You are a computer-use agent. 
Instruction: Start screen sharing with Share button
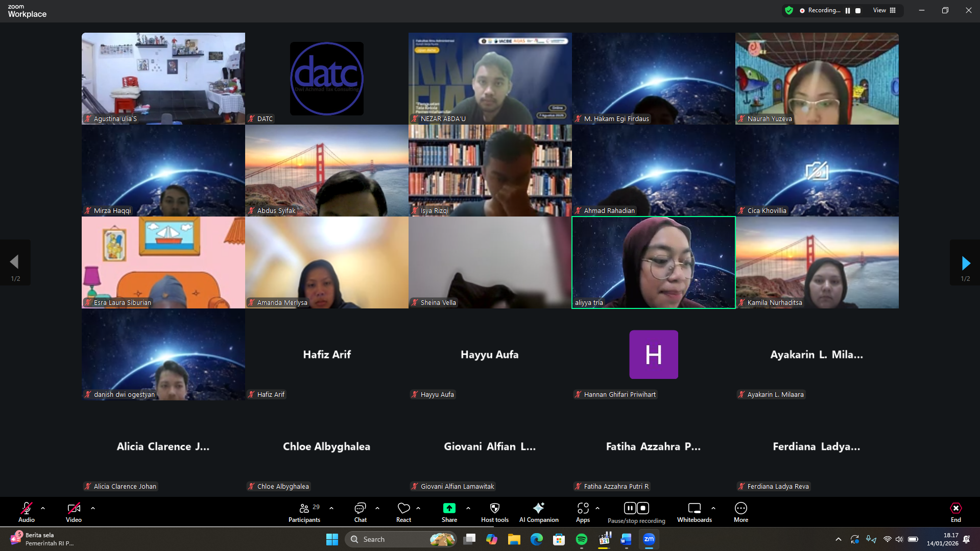(x=449, y=512)
